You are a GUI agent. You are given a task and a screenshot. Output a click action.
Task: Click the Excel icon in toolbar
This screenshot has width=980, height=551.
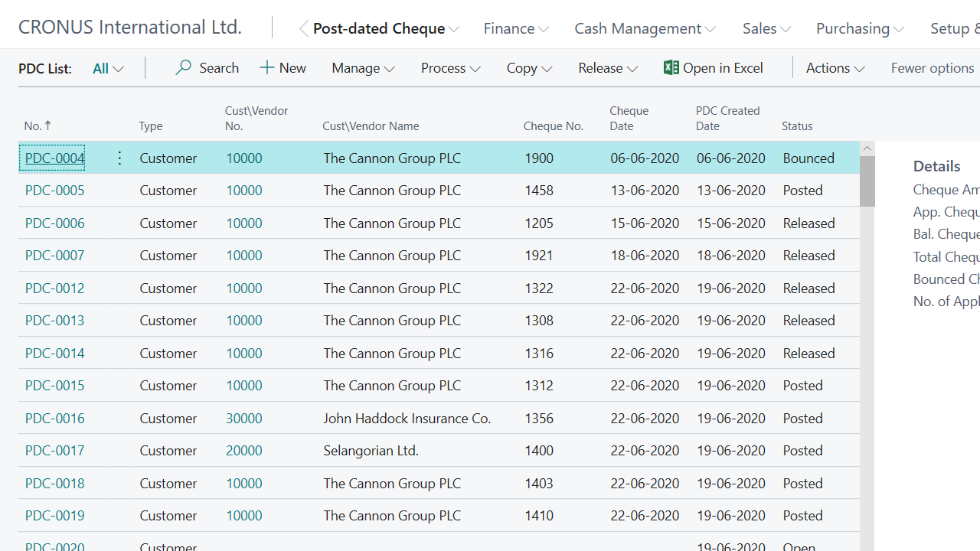tap(671, 68)
